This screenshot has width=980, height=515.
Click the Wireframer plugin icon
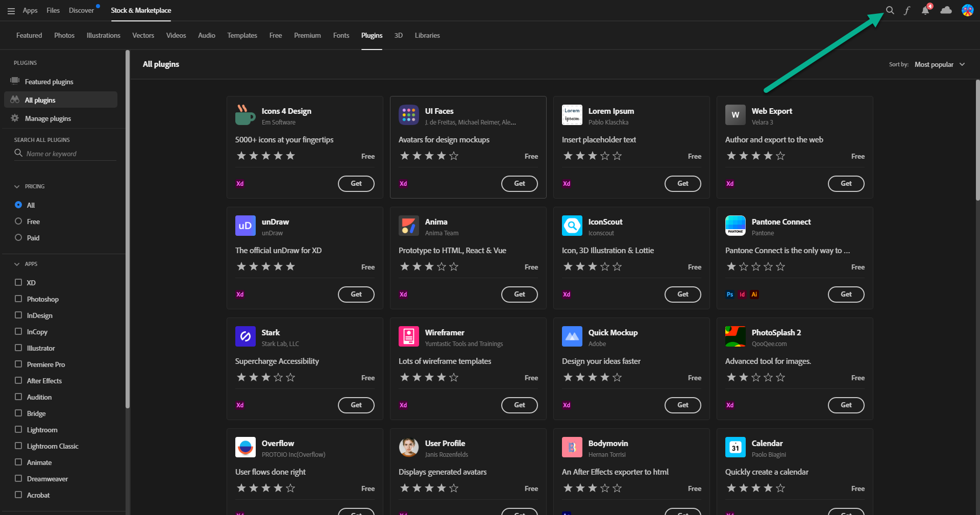(409, 336)
